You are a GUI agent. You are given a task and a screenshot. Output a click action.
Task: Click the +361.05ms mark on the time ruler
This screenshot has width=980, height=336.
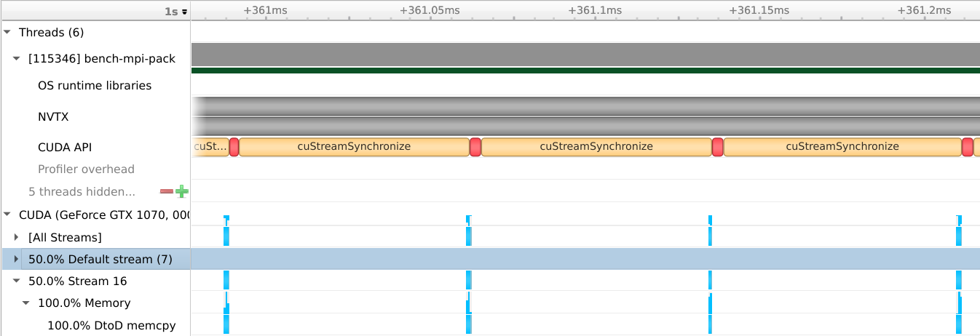tap(430, 10)
